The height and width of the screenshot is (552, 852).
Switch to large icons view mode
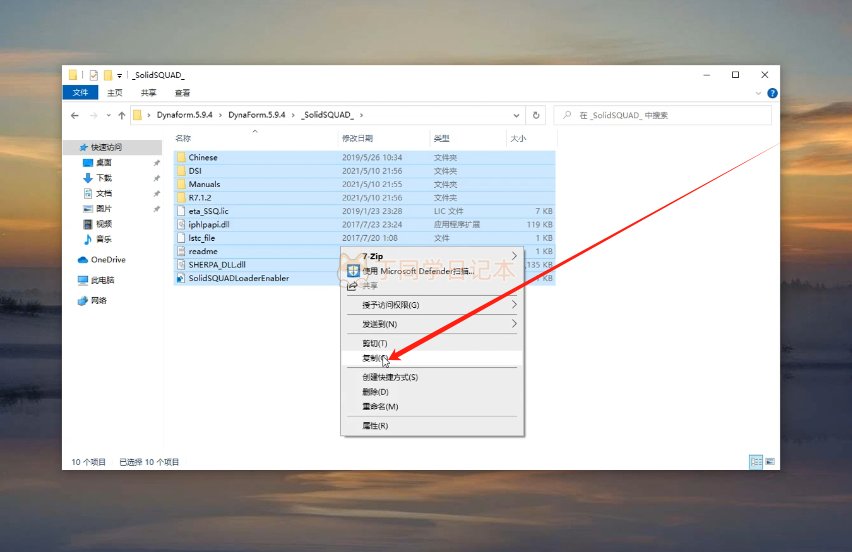(770, 462)
